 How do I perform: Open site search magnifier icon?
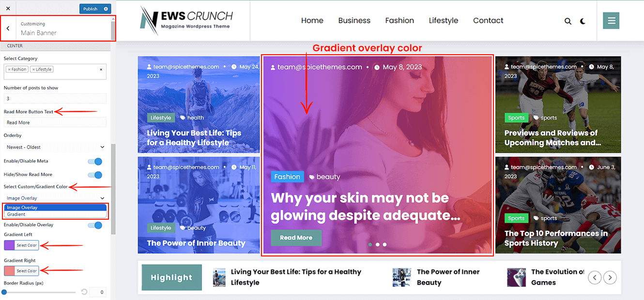point(568,21)
